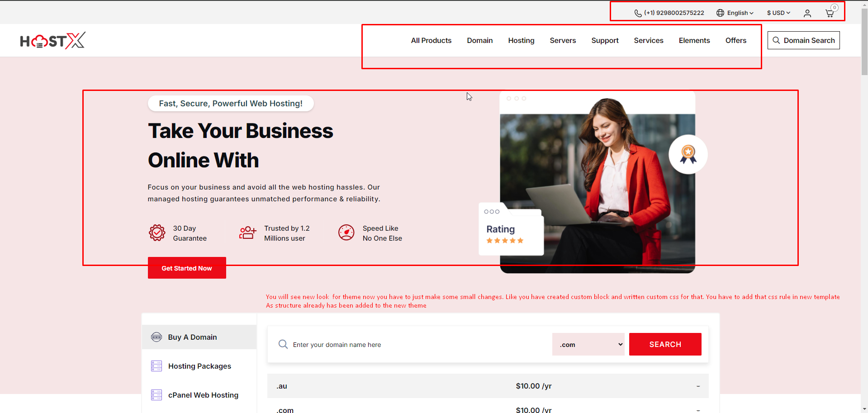
Task: Click the Get Started Now button
Action: (x=187, y=268)
